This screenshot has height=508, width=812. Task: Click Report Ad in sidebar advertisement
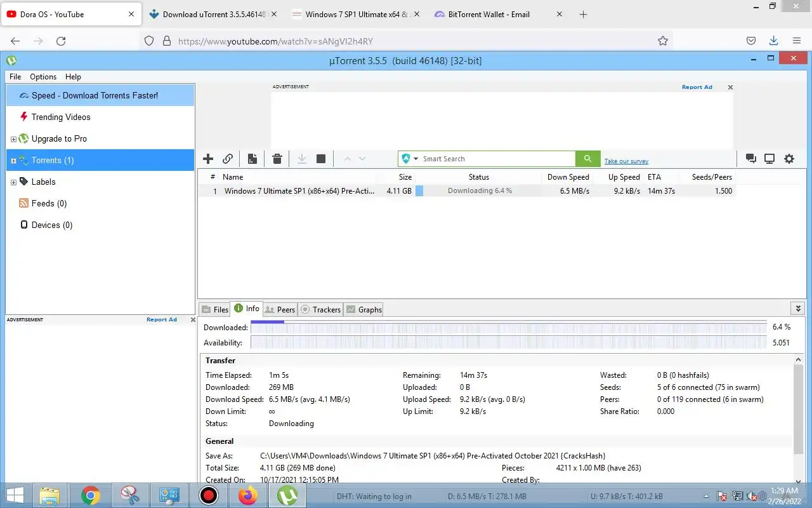(x=162, y=319)
